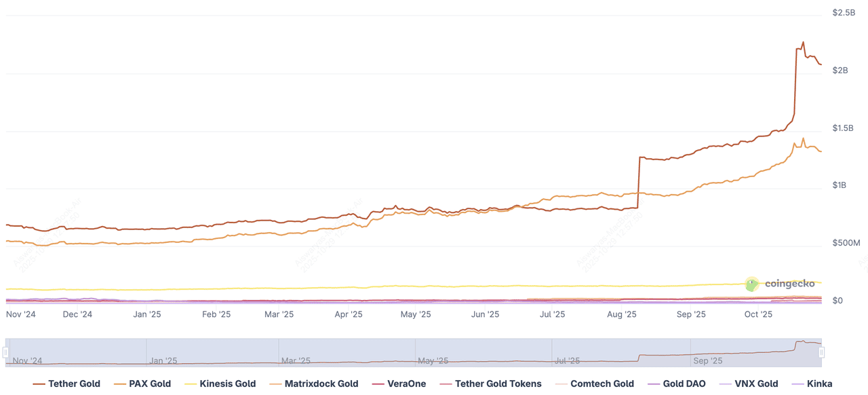Click the Tether Gold line's peak
This screenshot has height=395, width=868.
[x=803, y=42]
